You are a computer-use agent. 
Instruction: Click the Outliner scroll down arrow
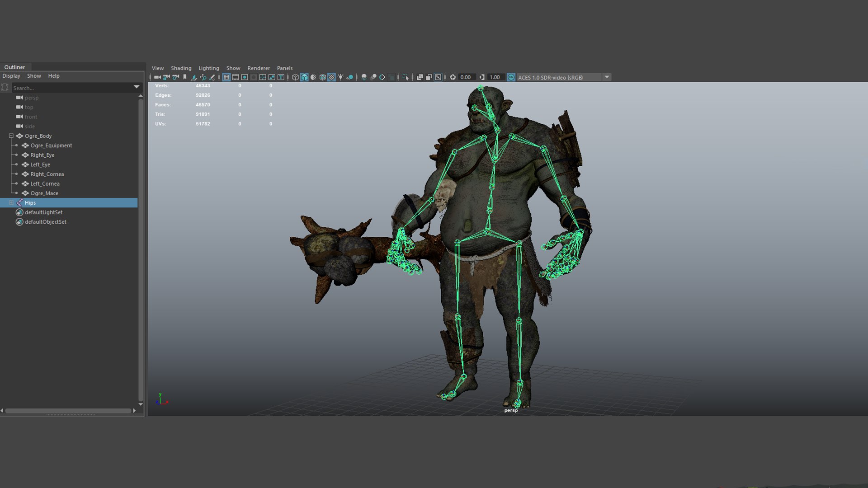click(141, 404)
